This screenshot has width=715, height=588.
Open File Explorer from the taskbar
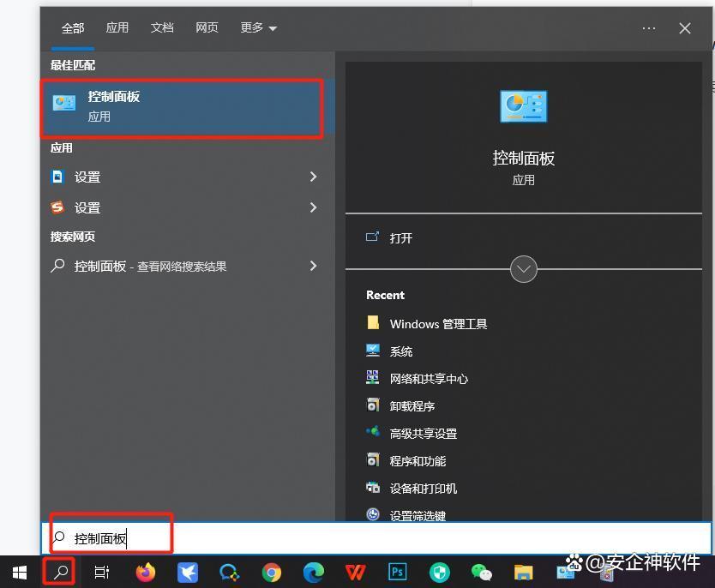(524, 573)
